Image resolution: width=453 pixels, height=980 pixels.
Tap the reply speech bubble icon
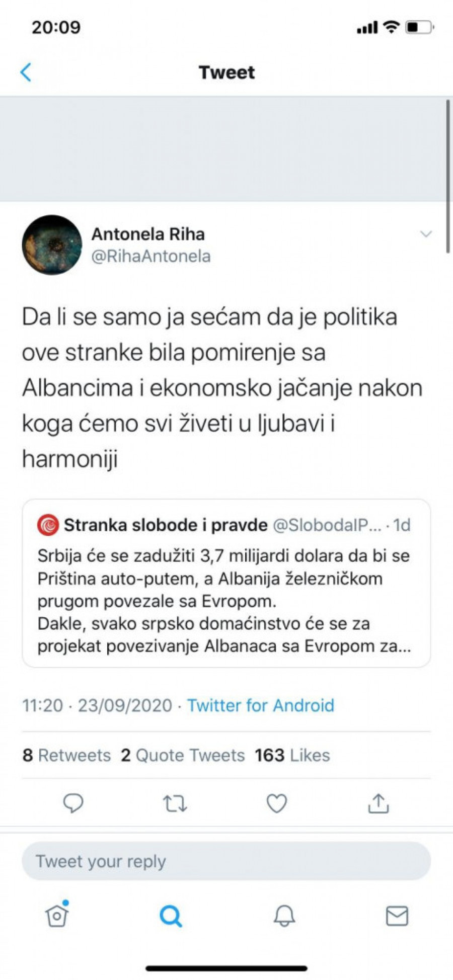pyautogui.click(x=73, y=803)
